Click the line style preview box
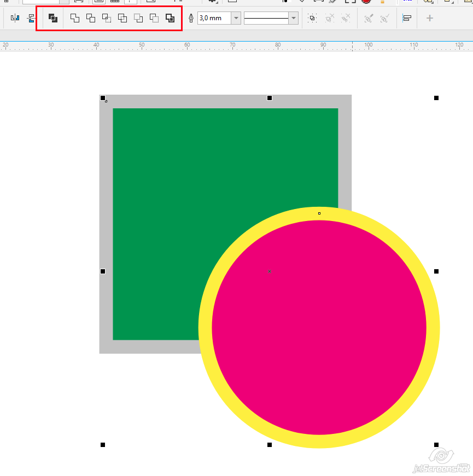The image size is (473, 476). click(266, 18)
